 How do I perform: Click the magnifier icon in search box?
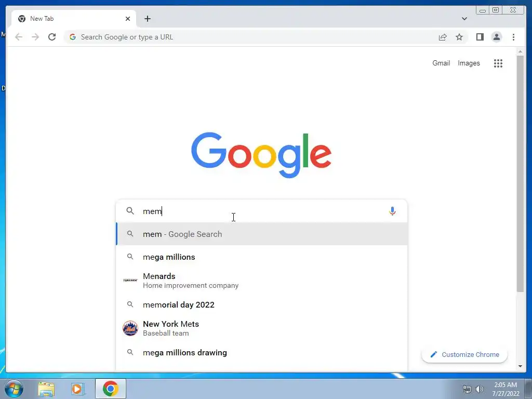(x=130, y=211)
